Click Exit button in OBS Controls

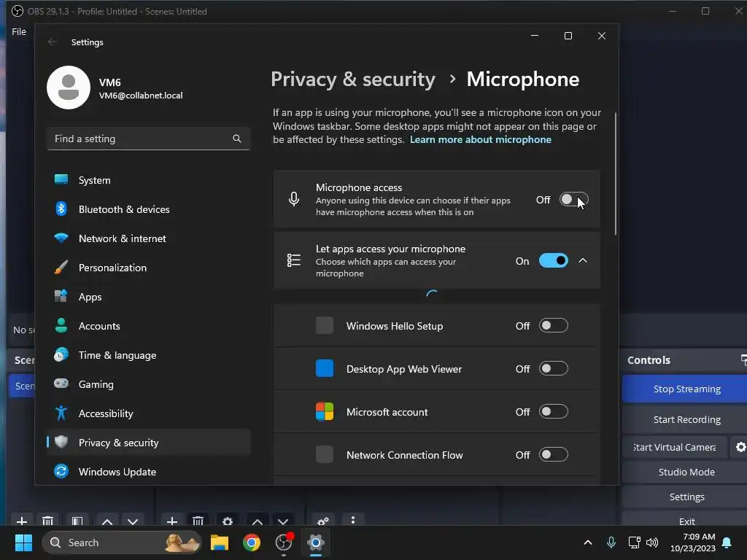click(686, 520)
